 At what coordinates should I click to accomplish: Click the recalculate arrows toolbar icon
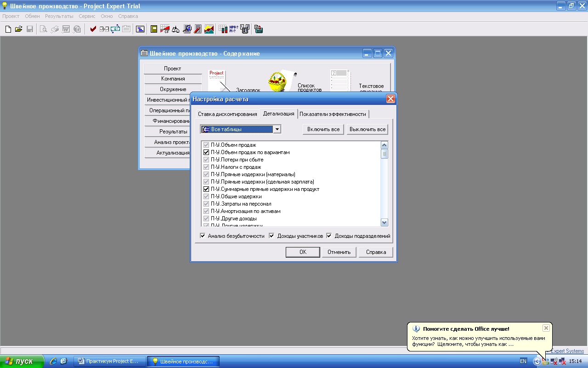115,29
